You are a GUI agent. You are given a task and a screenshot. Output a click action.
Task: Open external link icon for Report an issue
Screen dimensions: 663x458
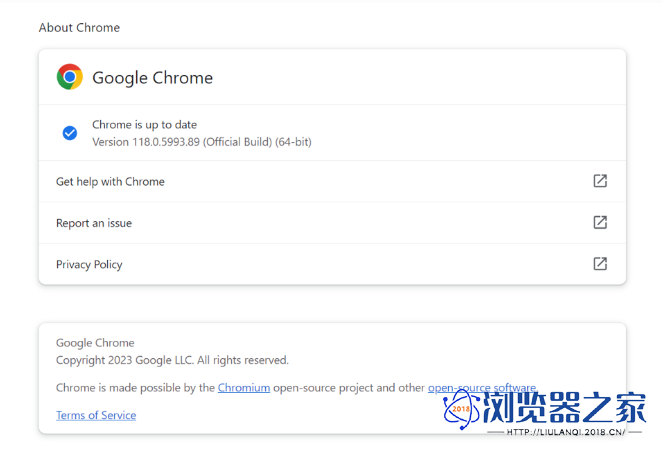coord(600,222)
